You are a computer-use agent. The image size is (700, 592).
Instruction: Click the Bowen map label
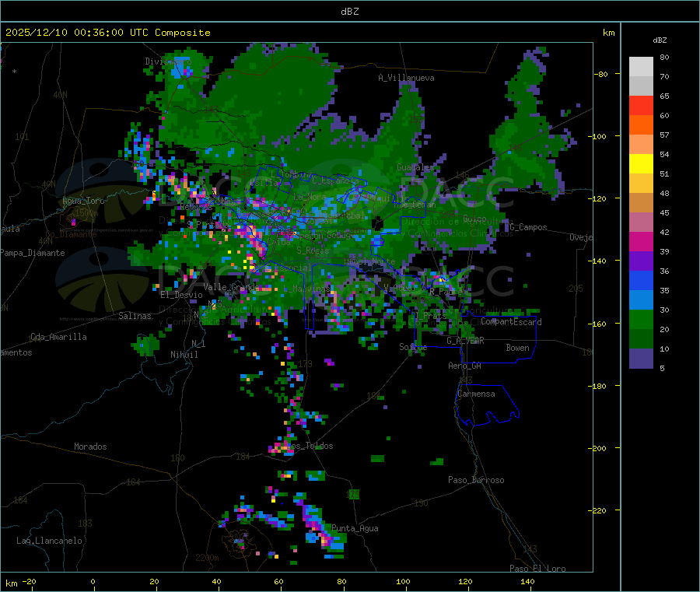tap(517, 348)
